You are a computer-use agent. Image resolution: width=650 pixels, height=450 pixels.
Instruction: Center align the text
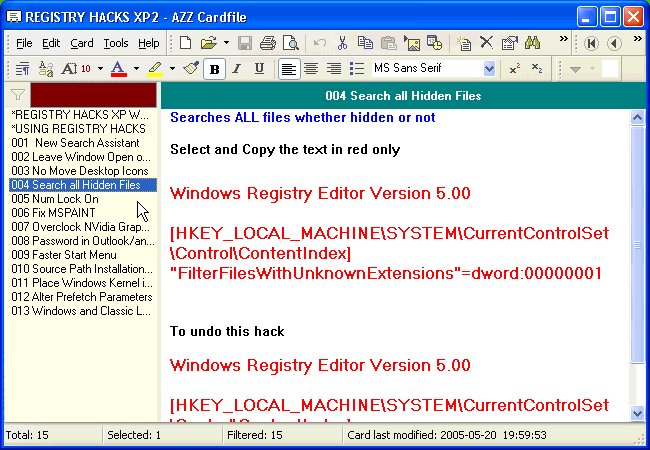click(311, 69)
